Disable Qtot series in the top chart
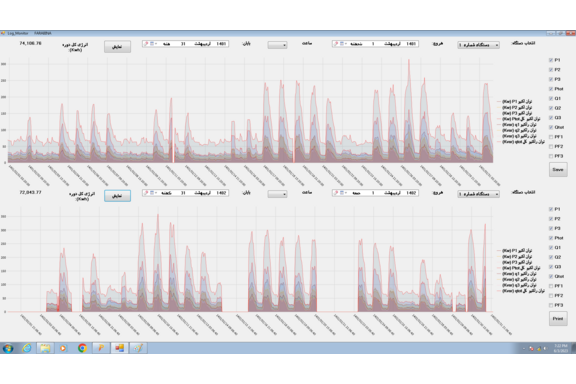The image size is (576, 384). point(551,127)
